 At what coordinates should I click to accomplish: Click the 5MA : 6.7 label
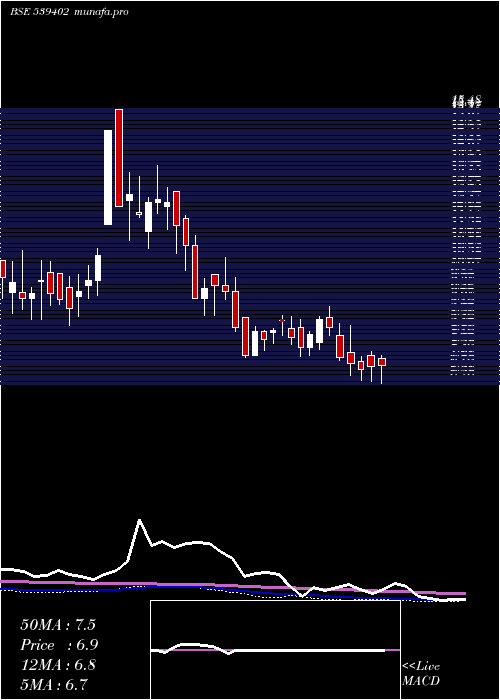(54, 684)
